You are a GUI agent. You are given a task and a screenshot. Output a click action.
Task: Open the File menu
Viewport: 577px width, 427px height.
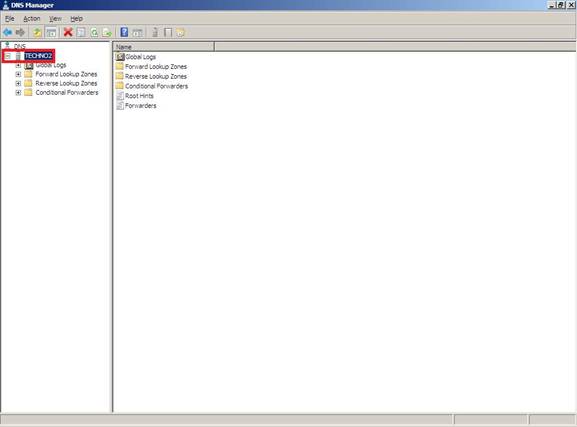10,19
